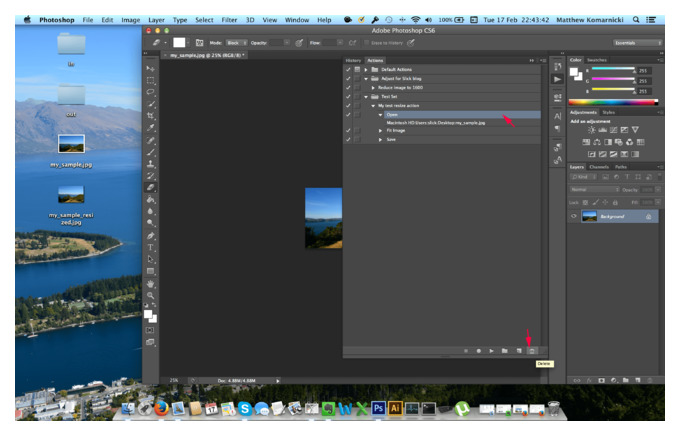Open the Essentials workspace dropdown

(637, 43)
